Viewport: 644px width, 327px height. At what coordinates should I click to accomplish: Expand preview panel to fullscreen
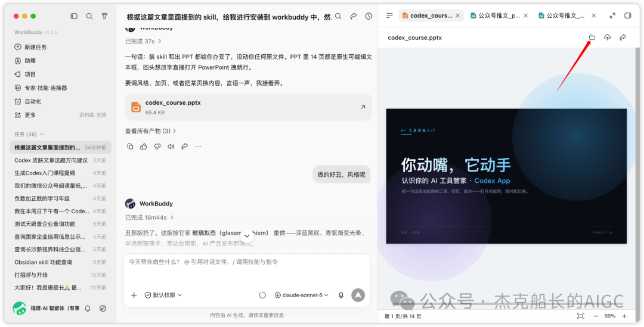[x=612, y=15]
